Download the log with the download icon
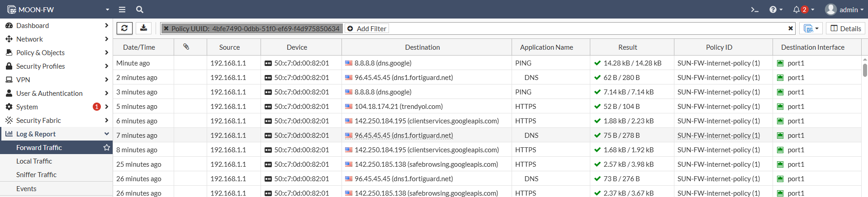The width and height of the screenshot is (868, 197). click(x=143, y=28)
